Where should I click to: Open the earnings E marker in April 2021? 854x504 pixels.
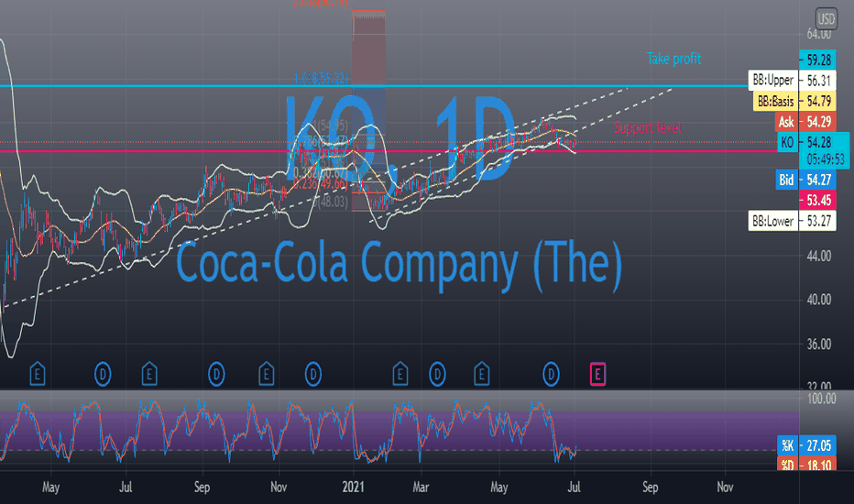[481, 374]
